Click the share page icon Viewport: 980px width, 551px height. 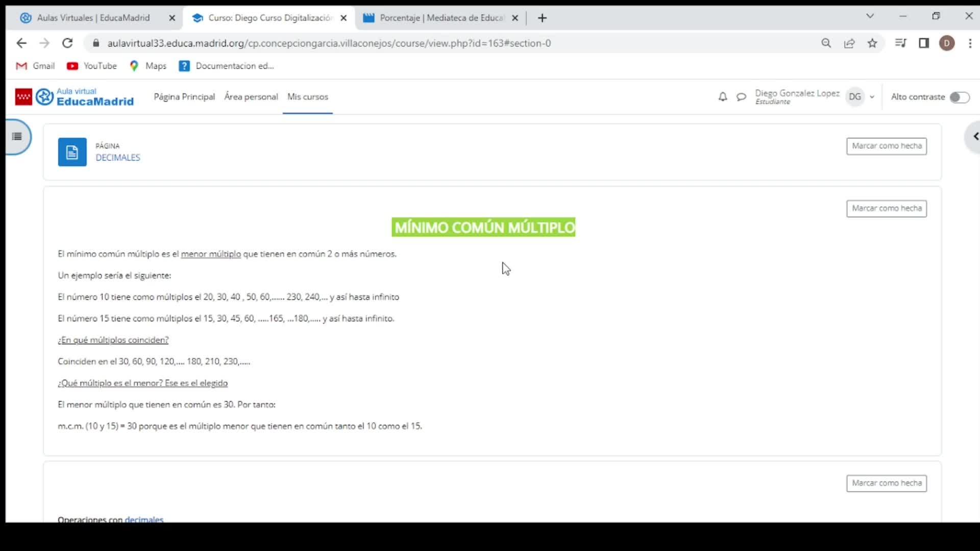tap(849, 43)
